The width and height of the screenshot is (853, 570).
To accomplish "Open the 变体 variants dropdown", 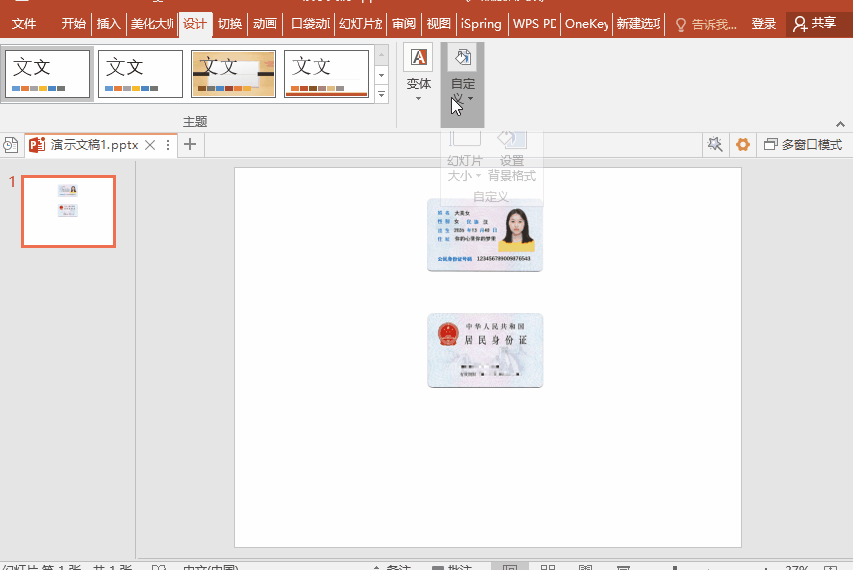I will point(418,73).
